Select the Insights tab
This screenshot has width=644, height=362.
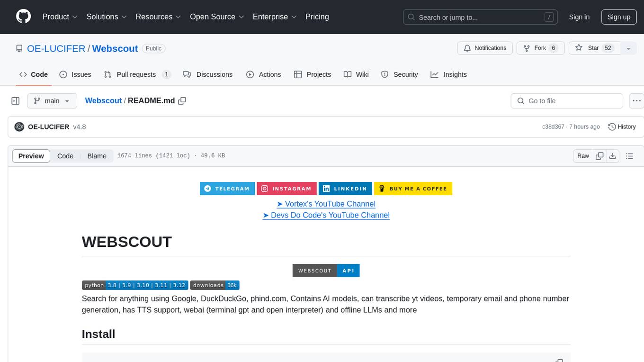[x=449, y=74]
